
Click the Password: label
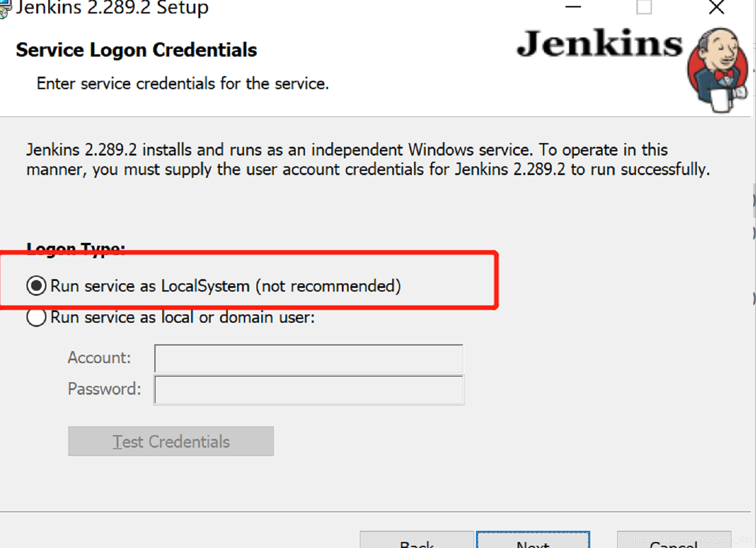[x=104, y=389]
